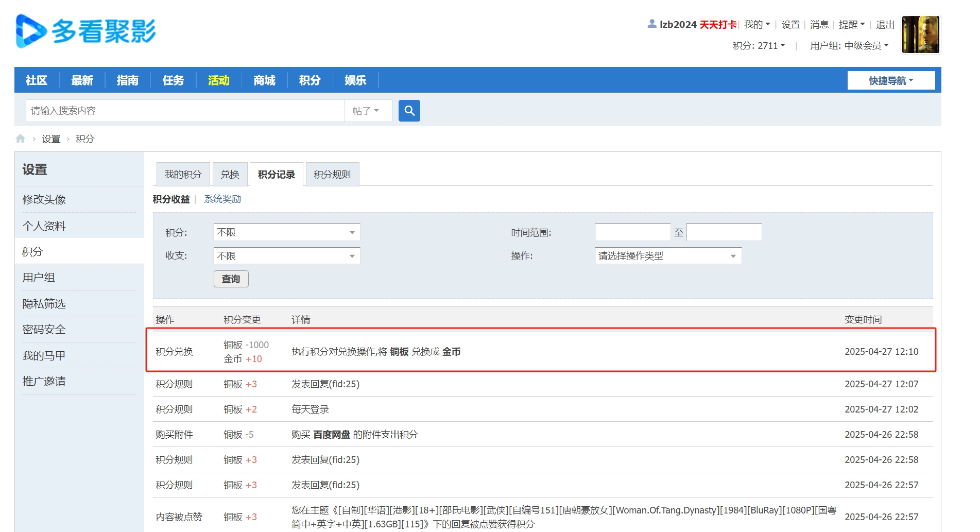
Task: Click the user avatar thumbnail
Action: 920,34
